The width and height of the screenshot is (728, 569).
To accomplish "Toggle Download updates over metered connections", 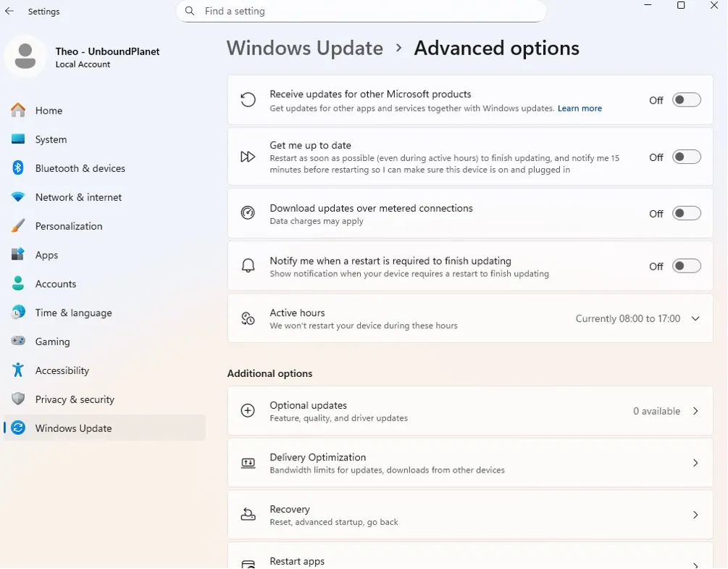I will coord(686,213).
